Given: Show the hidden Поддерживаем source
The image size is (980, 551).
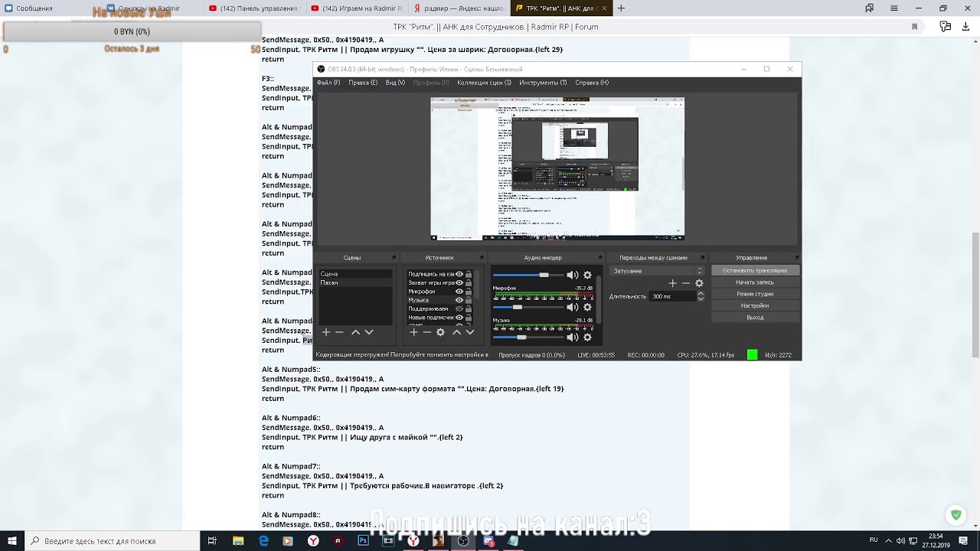Looking at the screenshot, I should pos(459,308).
